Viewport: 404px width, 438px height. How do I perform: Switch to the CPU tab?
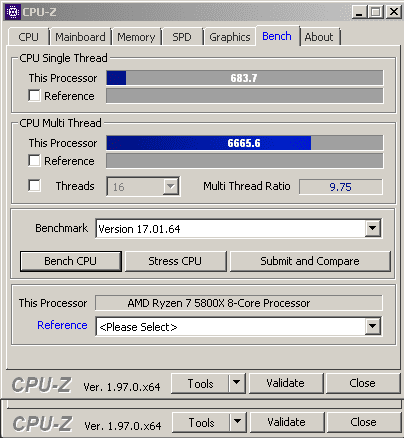[28, 37]
